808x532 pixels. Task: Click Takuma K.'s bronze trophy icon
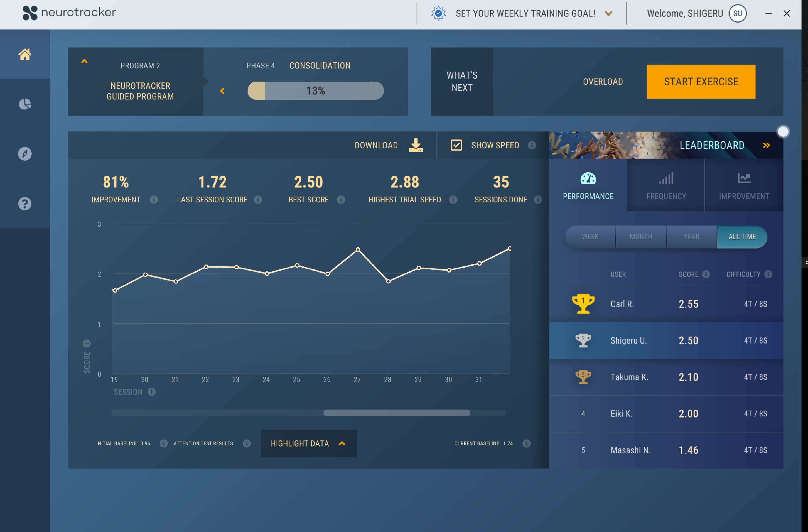click(x=583, y=377)
